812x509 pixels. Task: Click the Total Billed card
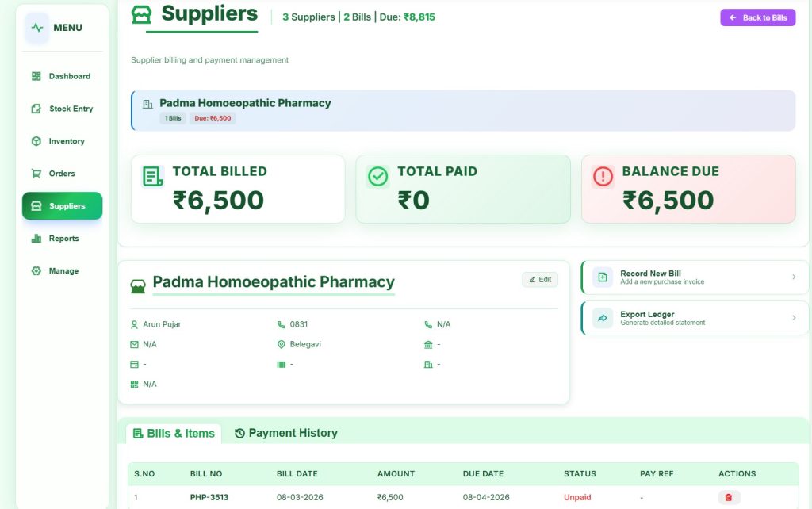tap(238, 189)
